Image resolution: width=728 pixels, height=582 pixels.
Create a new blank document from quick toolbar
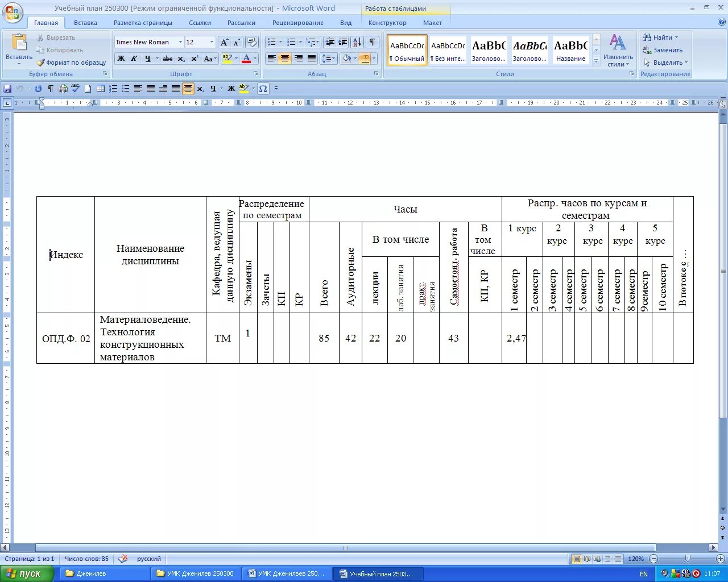[88, 89]
